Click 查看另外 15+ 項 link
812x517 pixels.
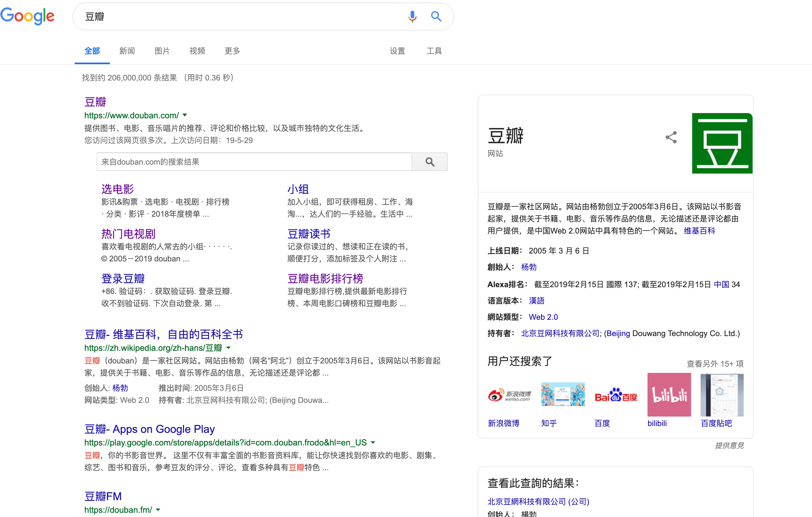point(715,363)
